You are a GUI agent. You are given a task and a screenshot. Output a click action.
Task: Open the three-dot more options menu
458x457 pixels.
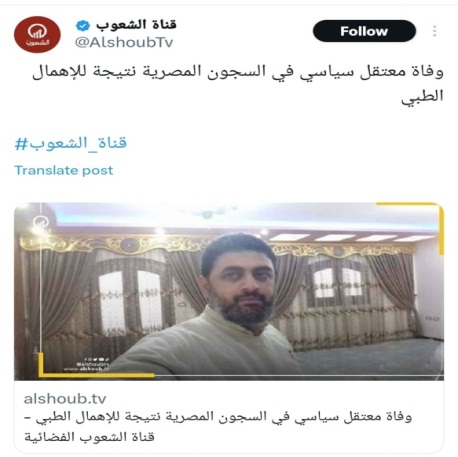coord(434,31)
